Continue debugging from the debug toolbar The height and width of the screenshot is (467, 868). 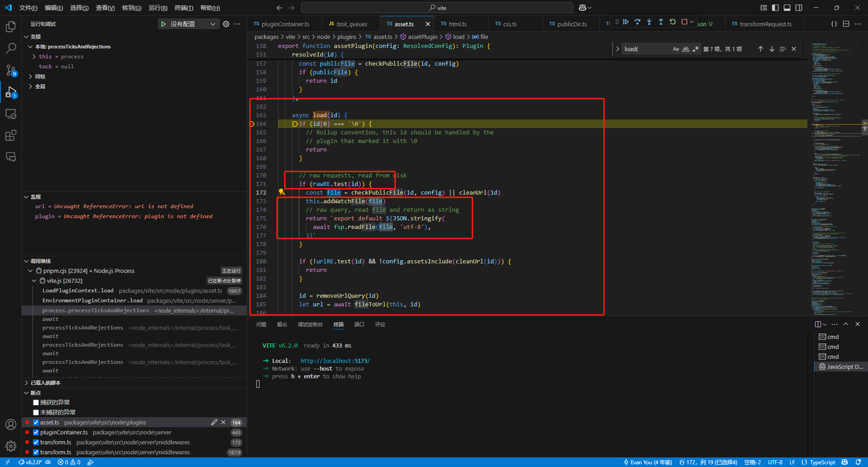tap(626, 22)
